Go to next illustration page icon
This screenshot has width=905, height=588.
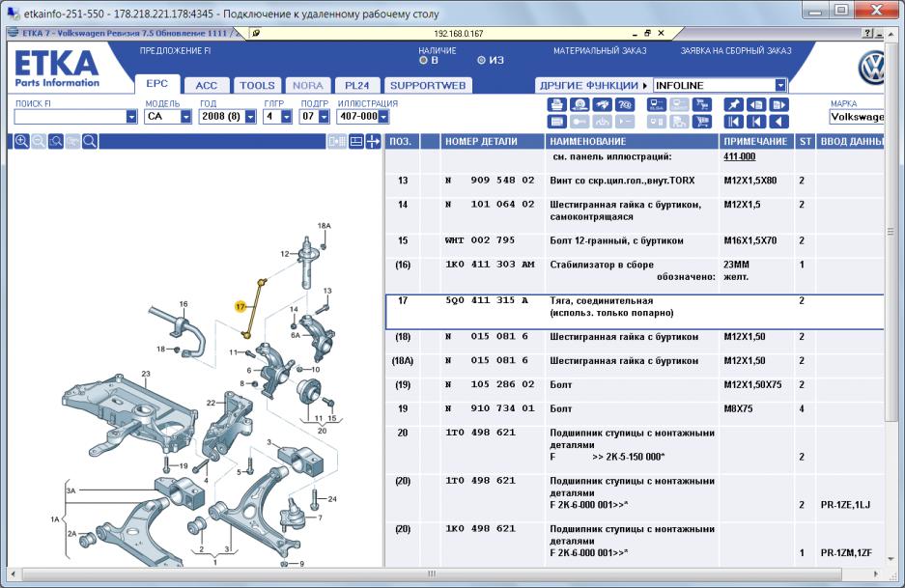pyautogui.click(x=779, y=104)
